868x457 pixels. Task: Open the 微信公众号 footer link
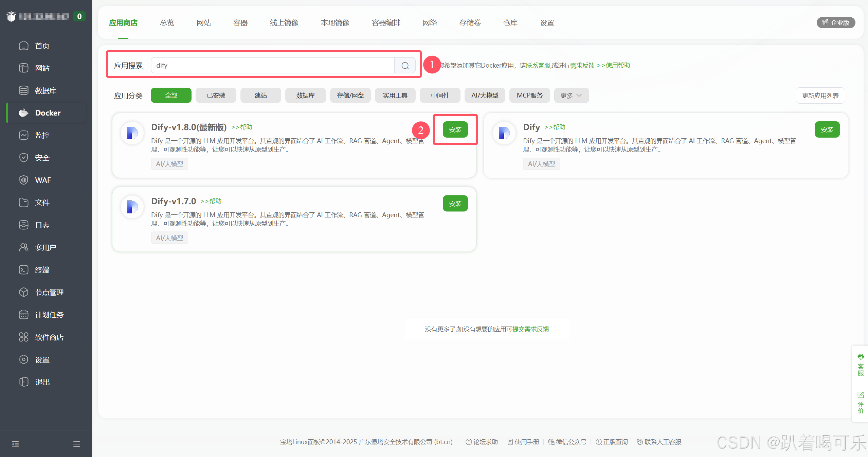point(567,442)
